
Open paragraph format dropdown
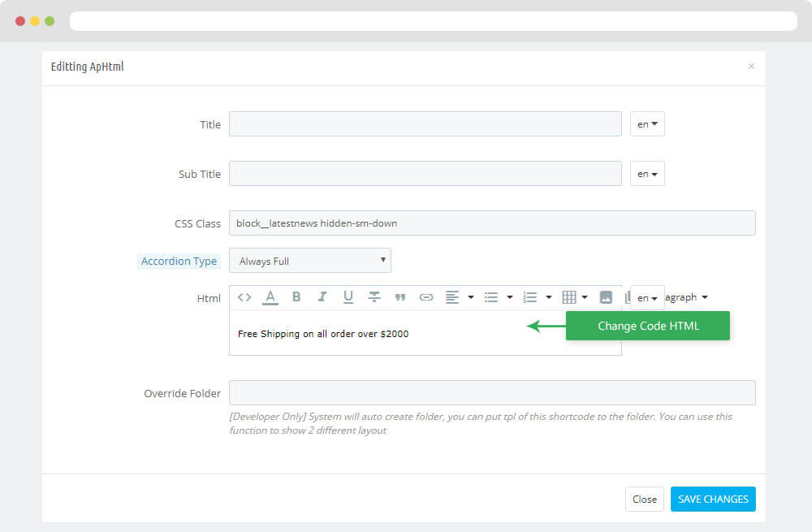(687, 297)
